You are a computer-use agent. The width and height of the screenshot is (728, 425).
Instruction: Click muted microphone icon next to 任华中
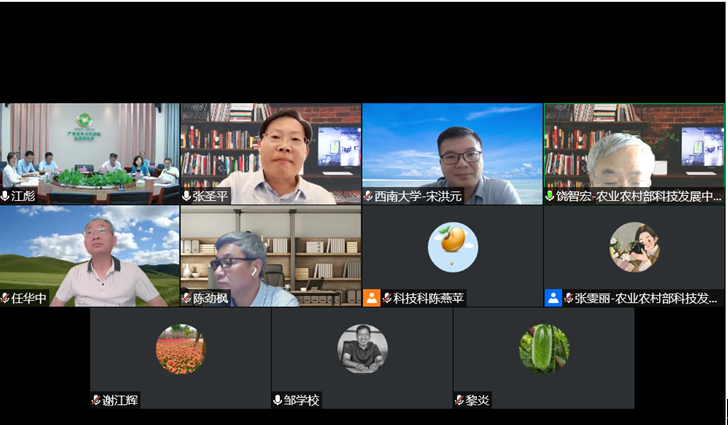coord(5,298)
